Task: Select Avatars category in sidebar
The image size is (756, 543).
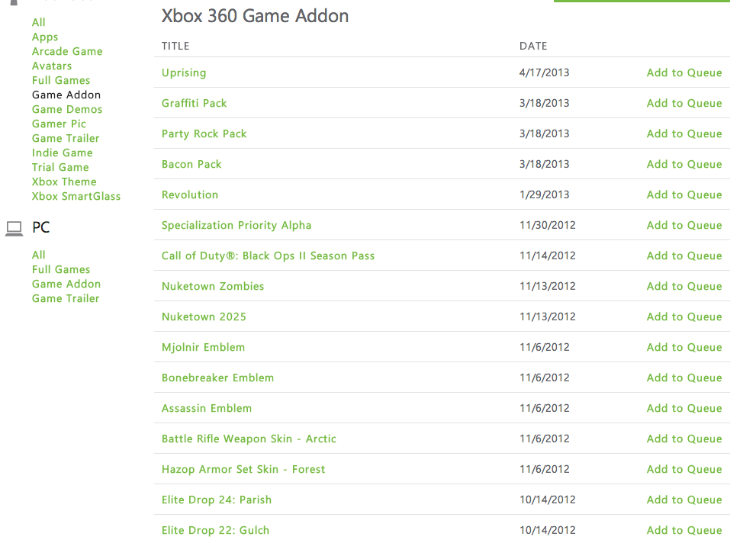Action: coord(52,66)
